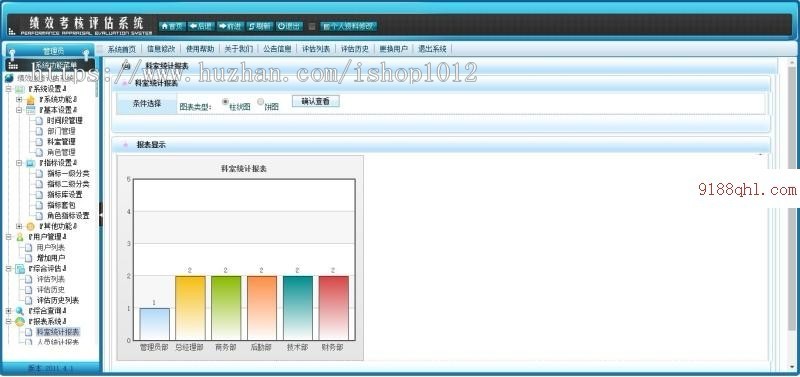Image resolution: width=800 pixels, height=377 pixels.
Task: Open 指标套包 in the tree
Action: 61,205
